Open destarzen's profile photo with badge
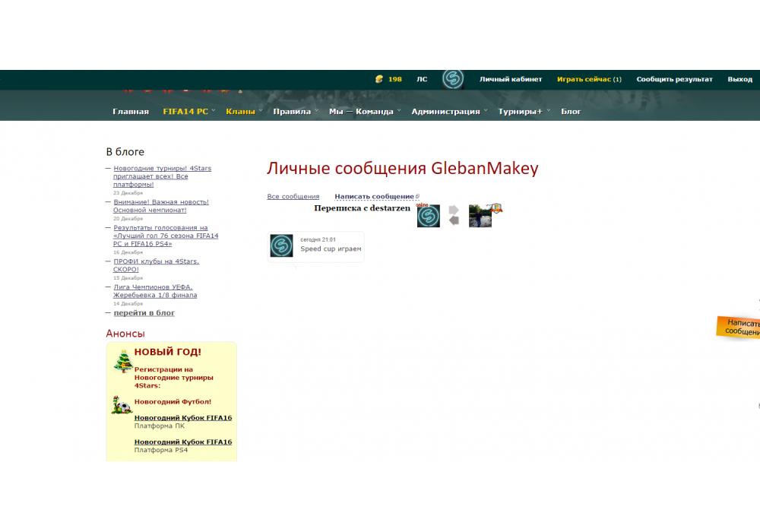 click(x=482, y=216)
